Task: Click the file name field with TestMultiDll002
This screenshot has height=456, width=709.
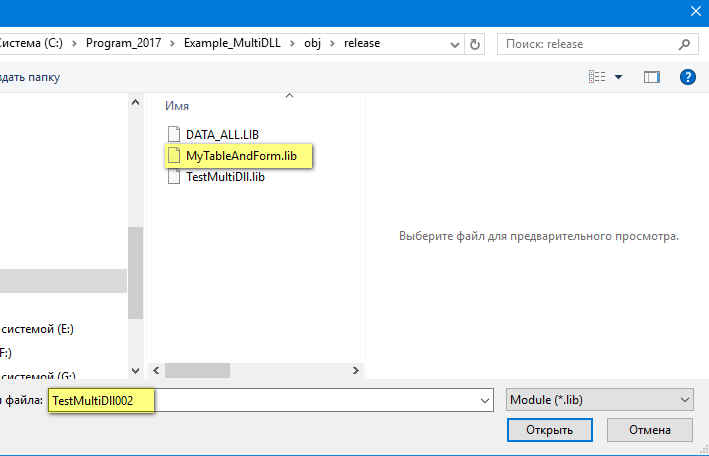Action: pyautogui.click(x=300, y=400)
